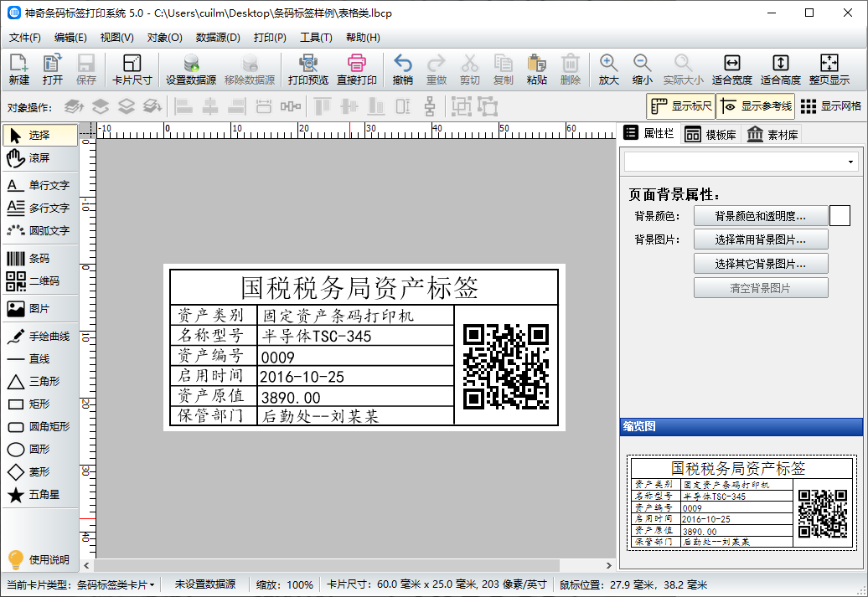The height and width of the screenshot is (597, 868).
Task: Toggle 显示标尺 ruler display
Action: (681, 106)
